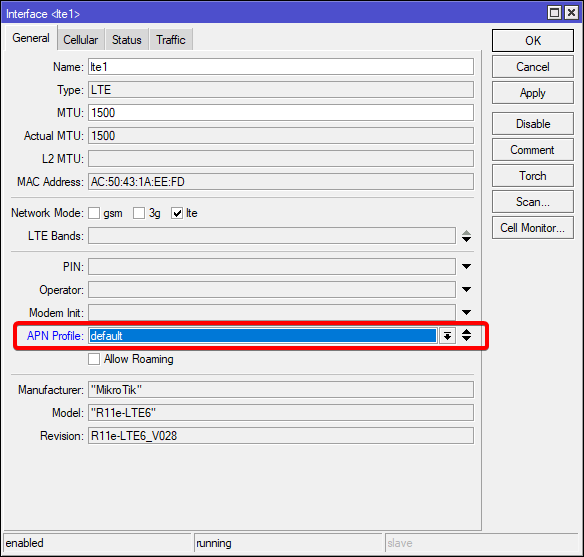Click the Cancel button
This screenshot has width=584, height=557.
[x=533, y=67]
